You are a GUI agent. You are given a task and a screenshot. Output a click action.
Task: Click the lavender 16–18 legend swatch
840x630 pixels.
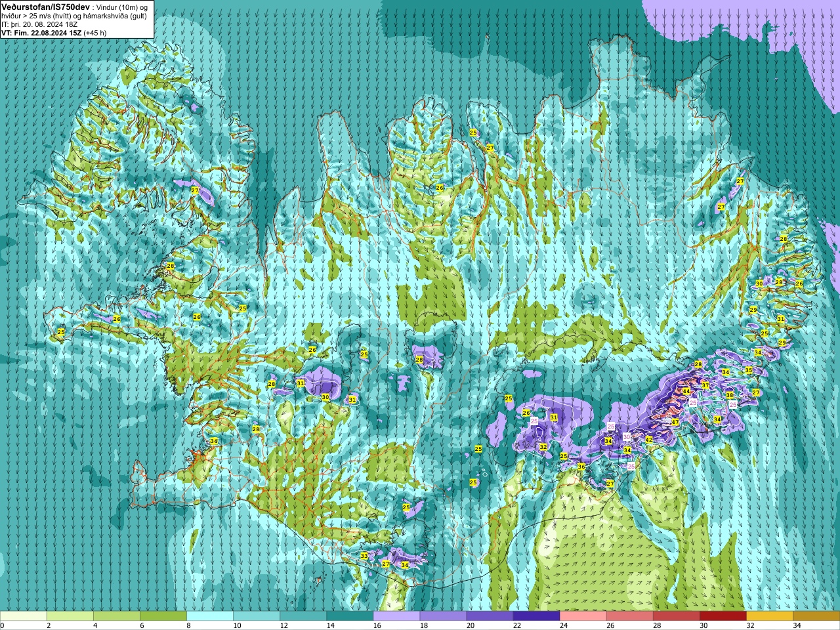pos(396,616)
